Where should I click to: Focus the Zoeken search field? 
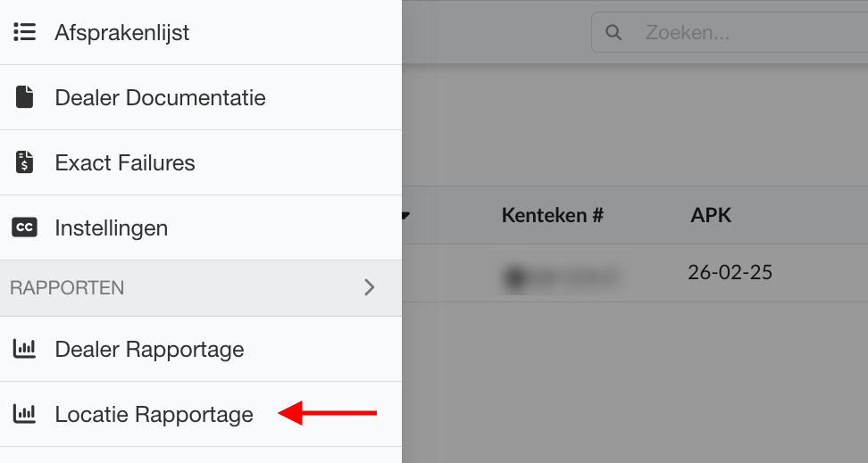(741, 33)
